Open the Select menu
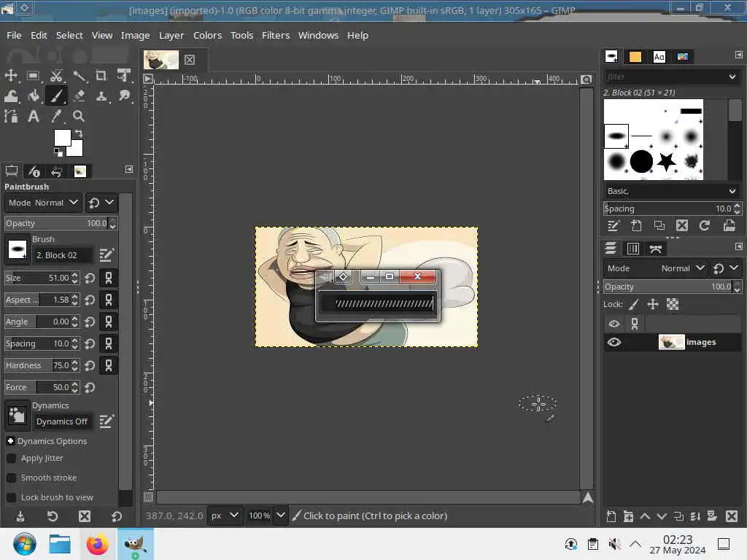This screenshot has height=560, width=747. click(69, 35)
